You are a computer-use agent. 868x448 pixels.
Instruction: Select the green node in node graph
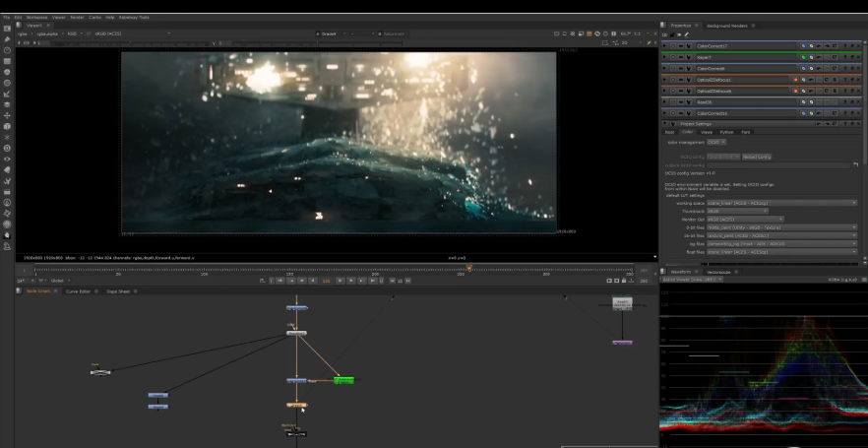pyautogui.click(x=343, y=380)
